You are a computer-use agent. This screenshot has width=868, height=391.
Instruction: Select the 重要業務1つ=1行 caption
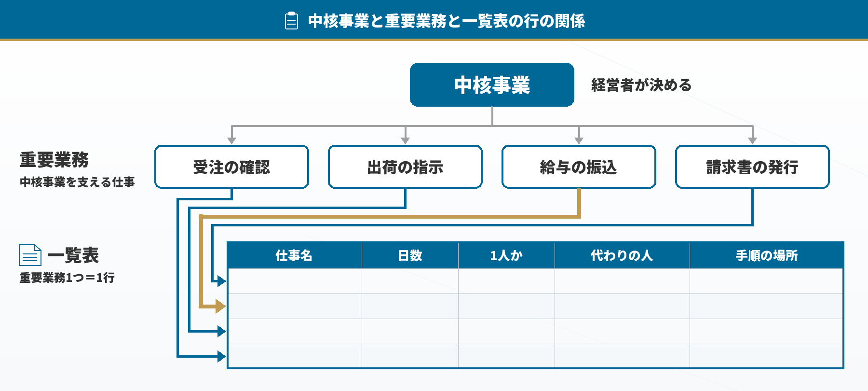(67, 278)
